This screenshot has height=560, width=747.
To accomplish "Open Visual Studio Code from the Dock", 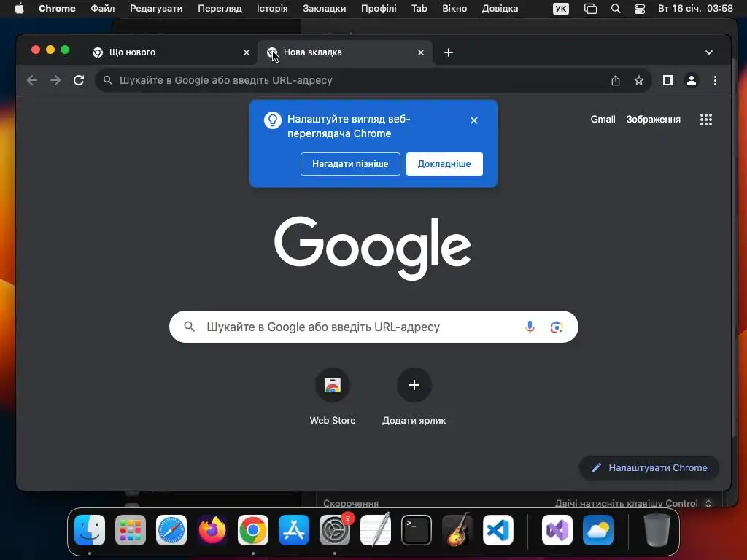I will tap(498, 530).
